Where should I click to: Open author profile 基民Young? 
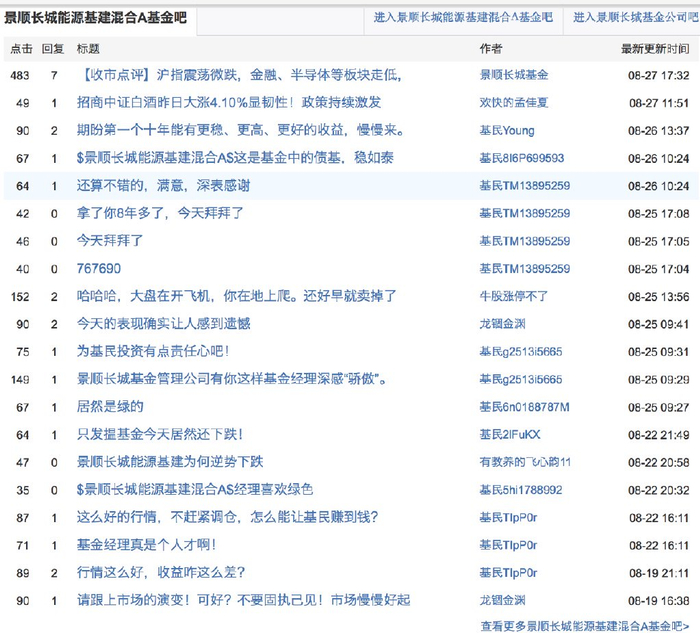[x=507, y=130]
